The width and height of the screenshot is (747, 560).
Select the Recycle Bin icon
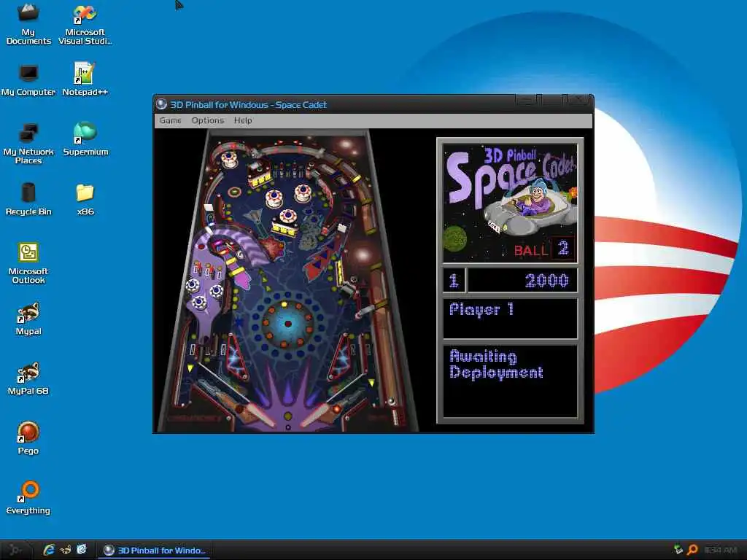[x=28, y=200]
